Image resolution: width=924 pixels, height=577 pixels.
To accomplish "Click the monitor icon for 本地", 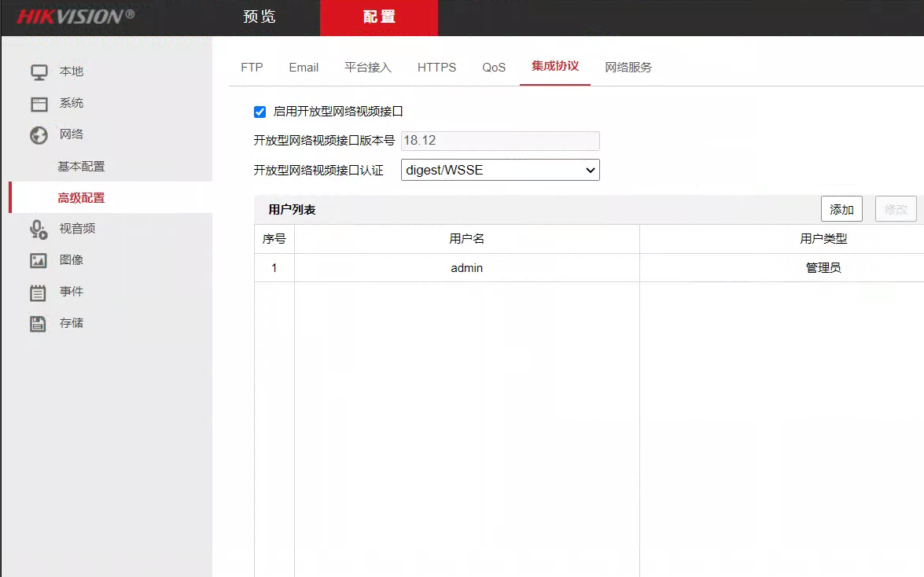I will pyautogui.click(x=39, y=72).
